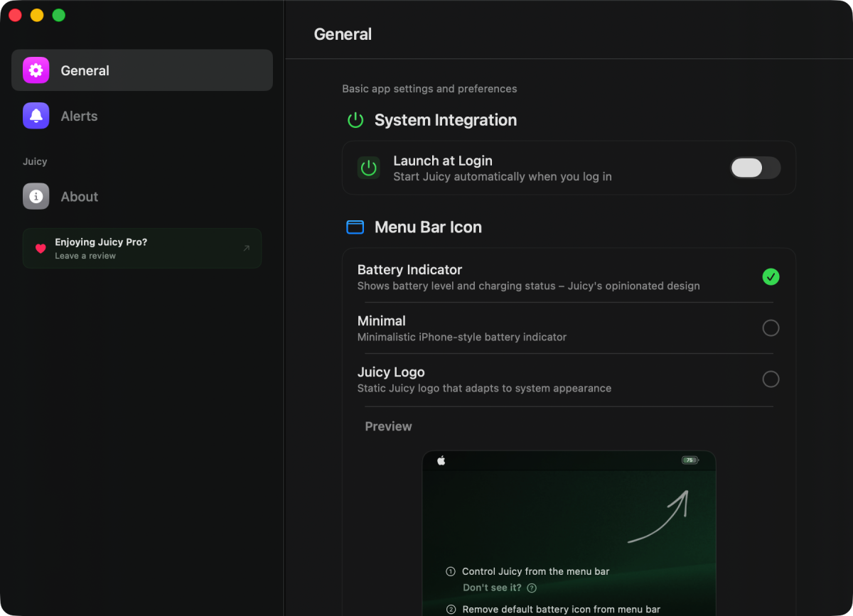
Task: Click the battery indicator in the preview
Action: (x=690, y=460)
